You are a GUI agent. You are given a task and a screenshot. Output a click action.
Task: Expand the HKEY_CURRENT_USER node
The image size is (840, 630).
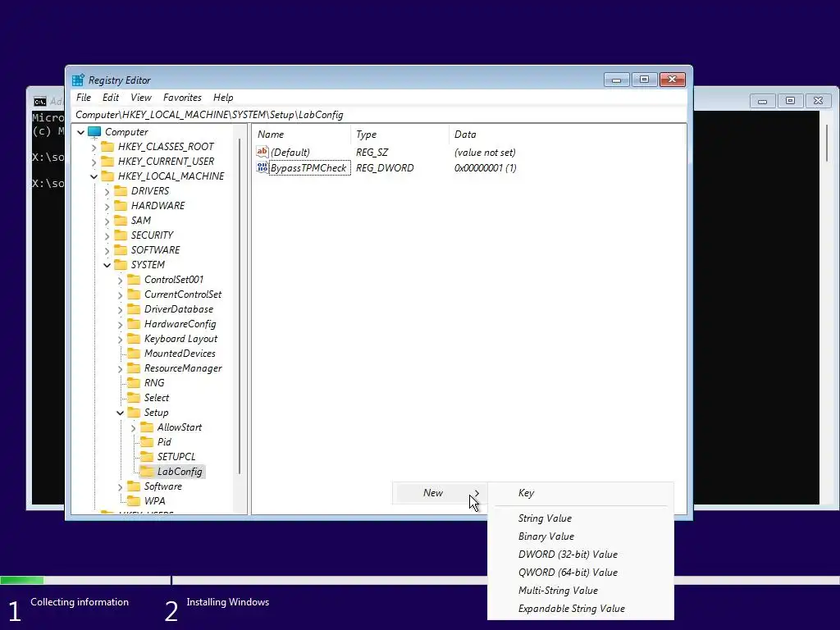(94, 162)
